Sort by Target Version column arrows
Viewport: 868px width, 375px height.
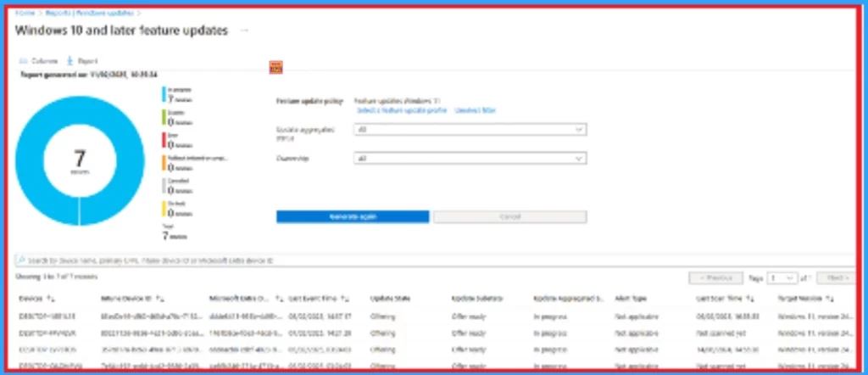tap(829, 299)
